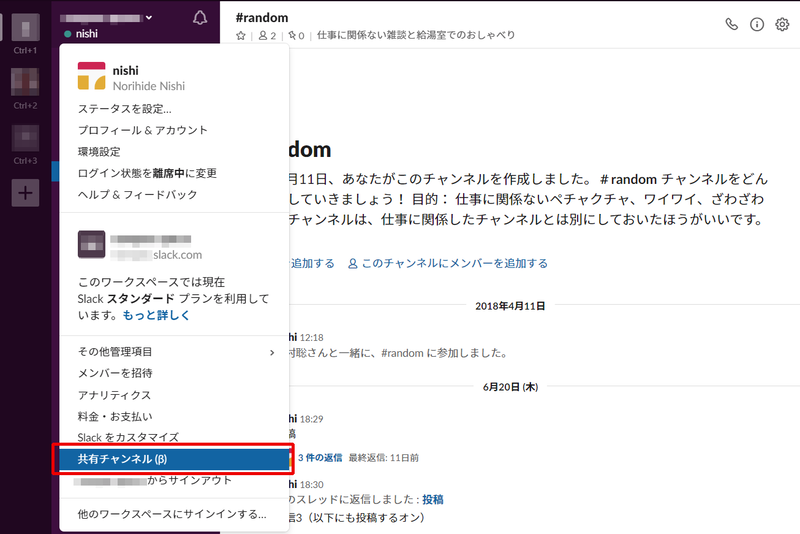
Task: Click もっと詳しく link
Action: coord(156,315)
